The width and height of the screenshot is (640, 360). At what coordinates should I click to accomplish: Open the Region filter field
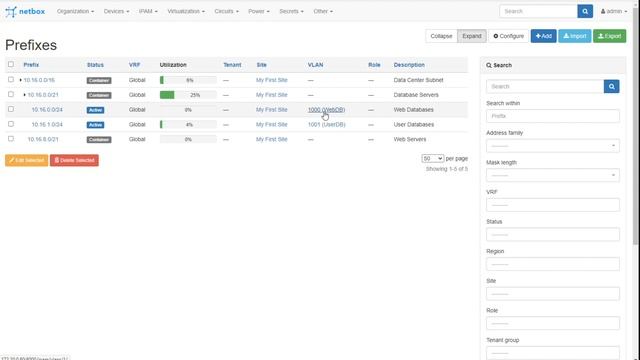coord(553,264)
